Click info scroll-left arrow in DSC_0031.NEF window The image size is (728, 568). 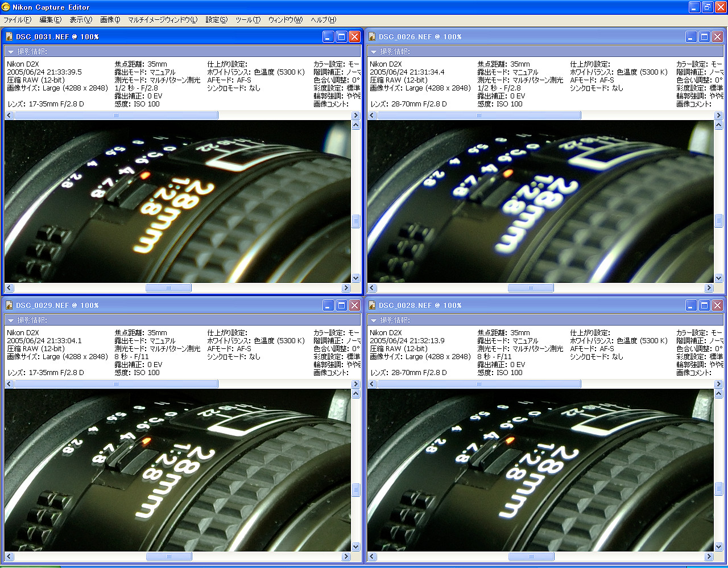coord(9,116)
